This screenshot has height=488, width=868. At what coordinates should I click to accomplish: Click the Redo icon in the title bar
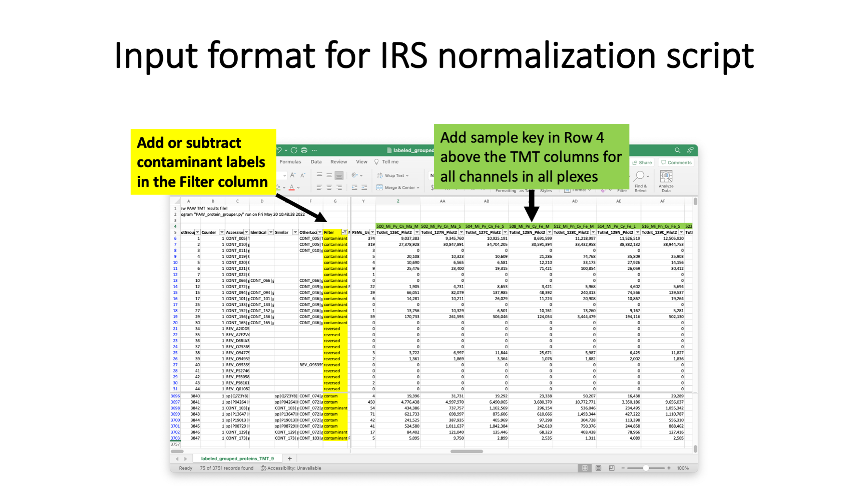coord(294,150)
